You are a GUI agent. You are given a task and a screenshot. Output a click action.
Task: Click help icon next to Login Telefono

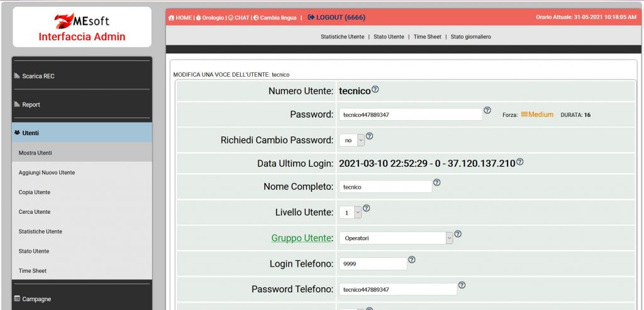click(x=412, y=260)
